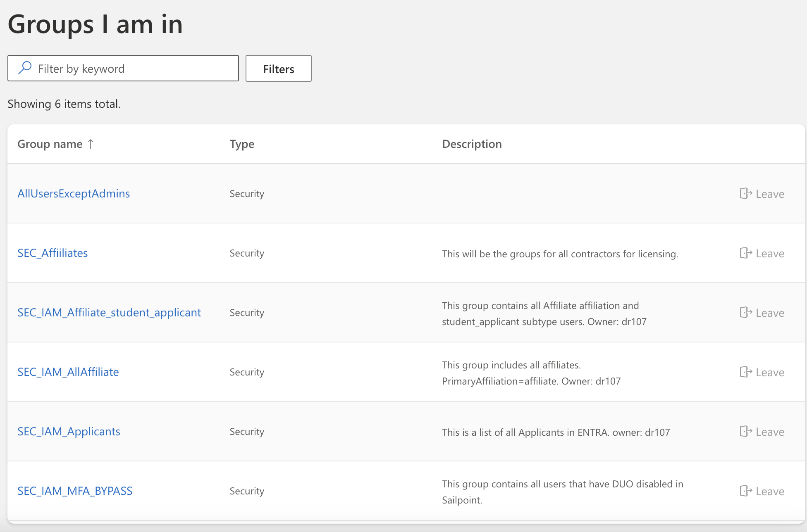Open the SEC_IAM_MFA_BYPASS group link

(x=75, y=491)
